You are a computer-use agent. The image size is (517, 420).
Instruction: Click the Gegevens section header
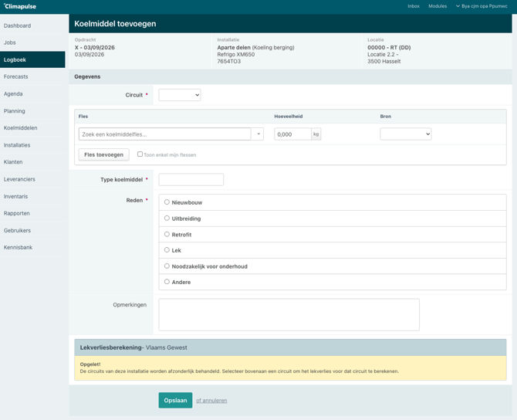tap(87, 76)
